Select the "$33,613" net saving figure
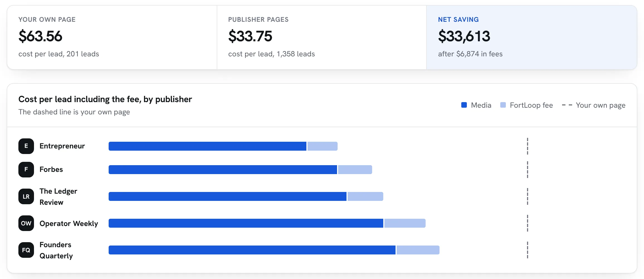Image resolution: width=644 pixels, height=279 pixels. (464, 36)
